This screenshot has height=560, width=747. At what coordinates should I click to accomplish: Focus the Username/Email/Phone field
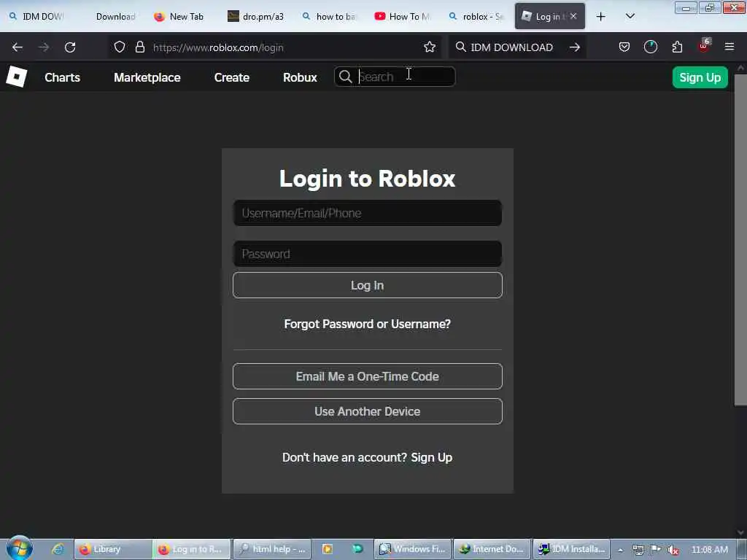368,213
